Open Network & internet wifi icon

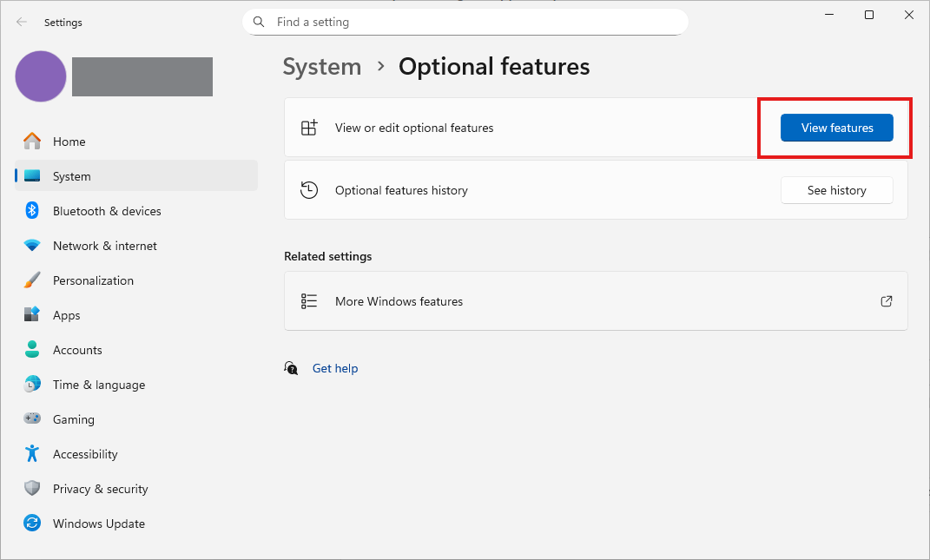[x=32, y=246]
